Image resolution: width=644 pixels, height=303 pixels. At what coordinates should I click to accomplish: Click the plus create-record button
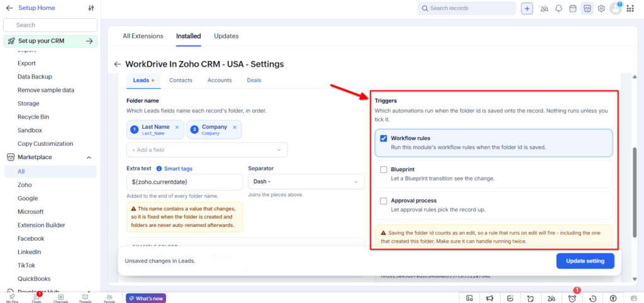(527, 8)
